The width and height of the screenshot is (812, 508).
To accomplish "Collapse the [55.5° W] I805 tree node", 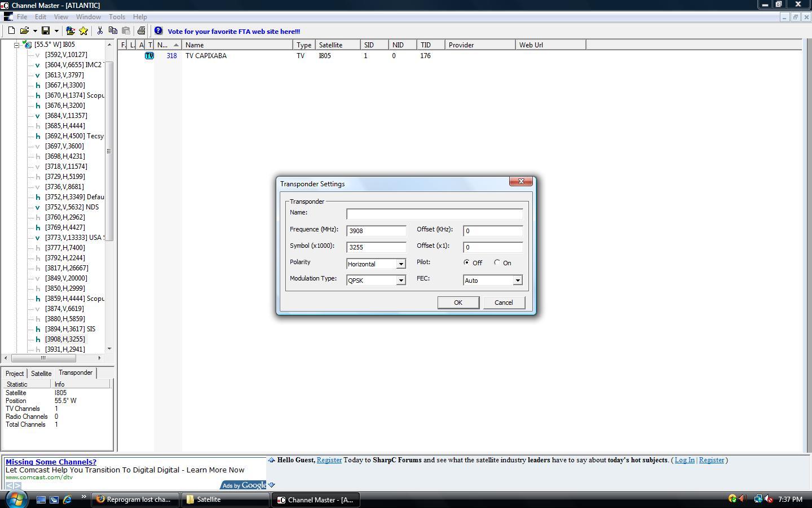I will (17, 45).
